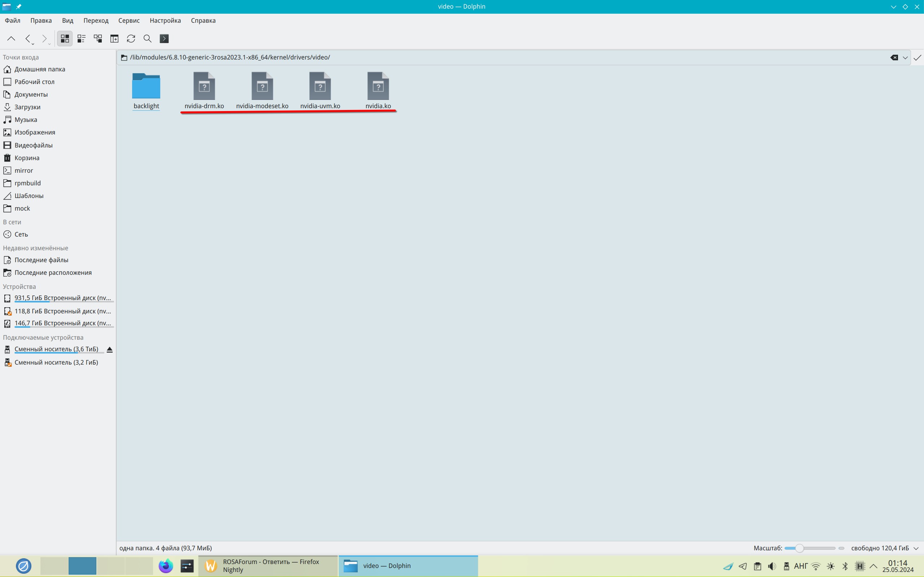This screenshot has width=924, height=577.
Task: Expand free space info dropdown
Action: click(916, 549)
